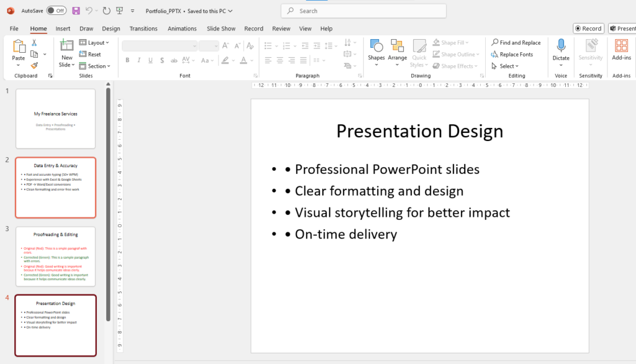Click the Undo arrow icon
Screen dimensions: 636x364
pos(89,11)
